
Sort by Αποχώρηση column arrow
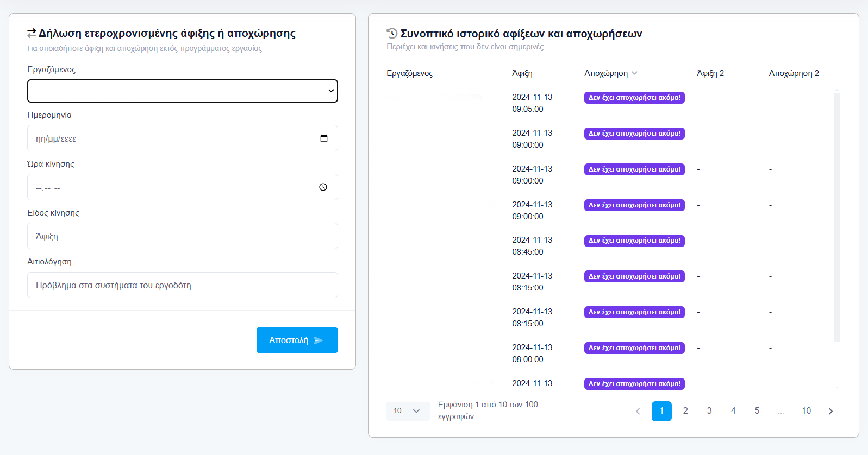coord(635,73)
